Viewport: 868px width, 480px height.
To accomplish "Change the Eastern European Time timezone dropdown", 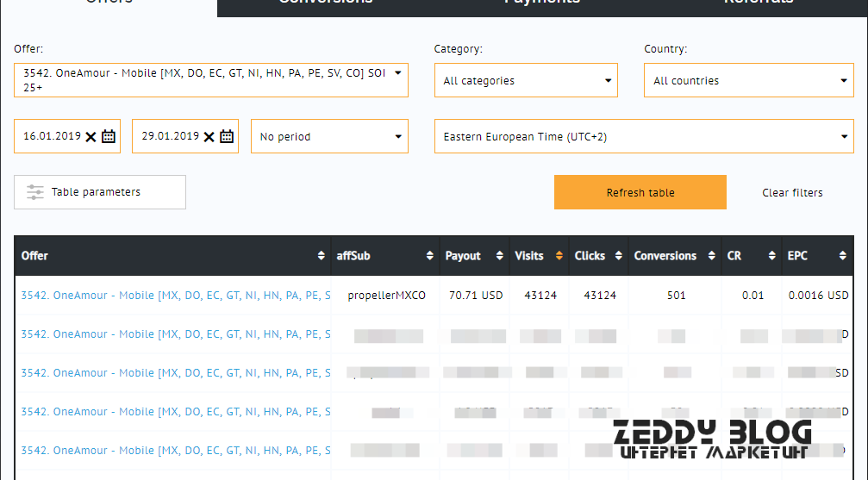I will 844,136.
